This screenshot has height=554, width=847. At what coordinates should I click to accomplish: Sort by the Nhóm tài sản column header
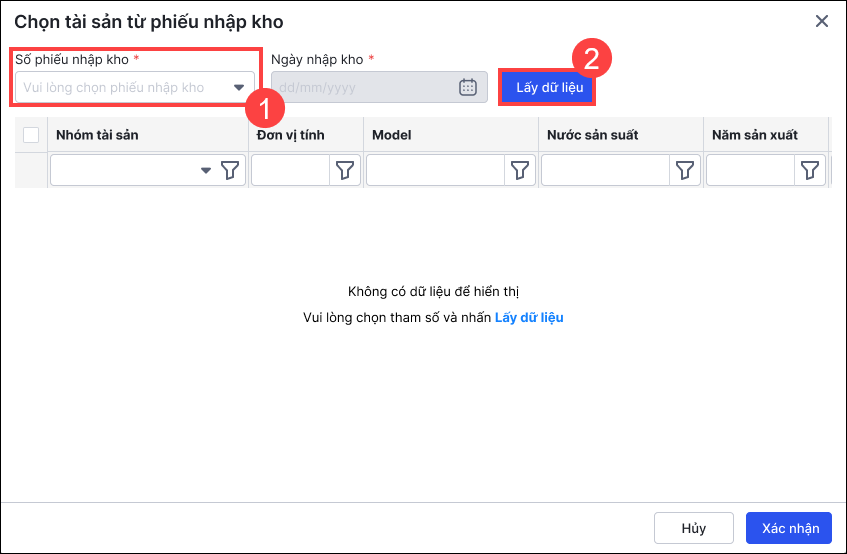(x=98, y=135)
